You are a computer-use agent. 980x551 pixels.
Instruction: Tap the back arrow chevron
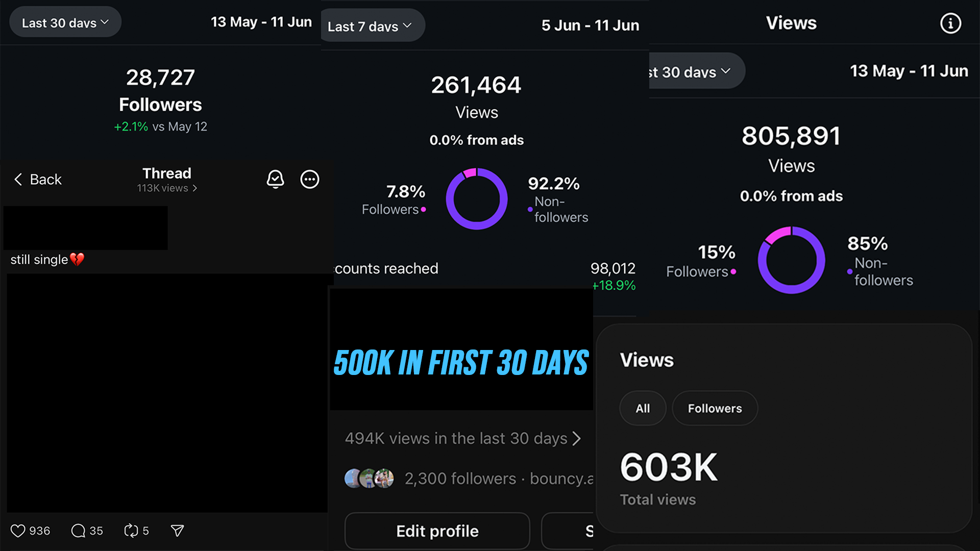click(18, 179)
